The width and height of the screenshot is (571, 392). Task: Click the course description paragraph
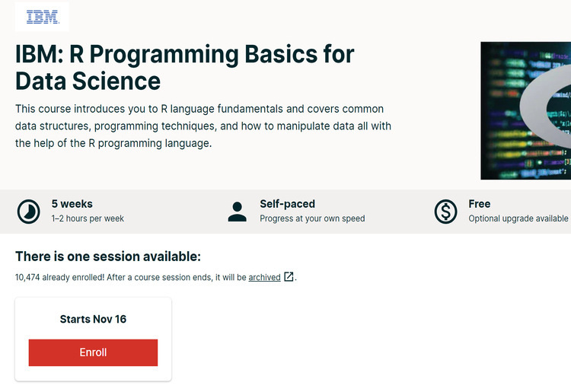point(203,126)
